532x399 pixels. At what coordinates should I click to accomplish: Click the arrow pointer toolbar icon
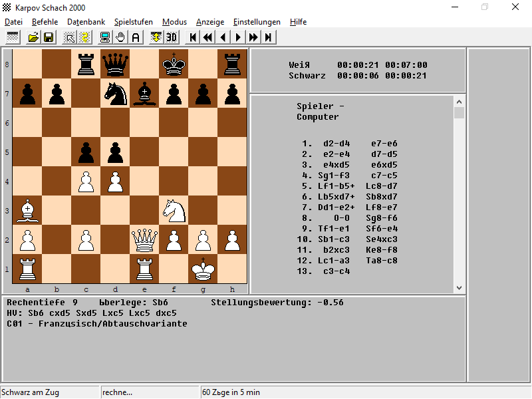(x=70, y=37)
